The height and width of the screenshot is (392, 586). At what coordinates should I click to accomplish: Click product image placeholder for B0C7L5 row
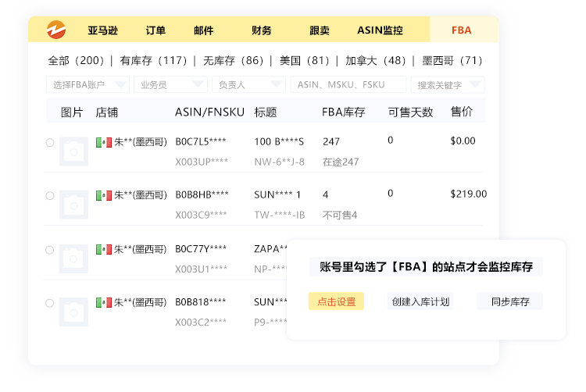[x=73, y=151]
